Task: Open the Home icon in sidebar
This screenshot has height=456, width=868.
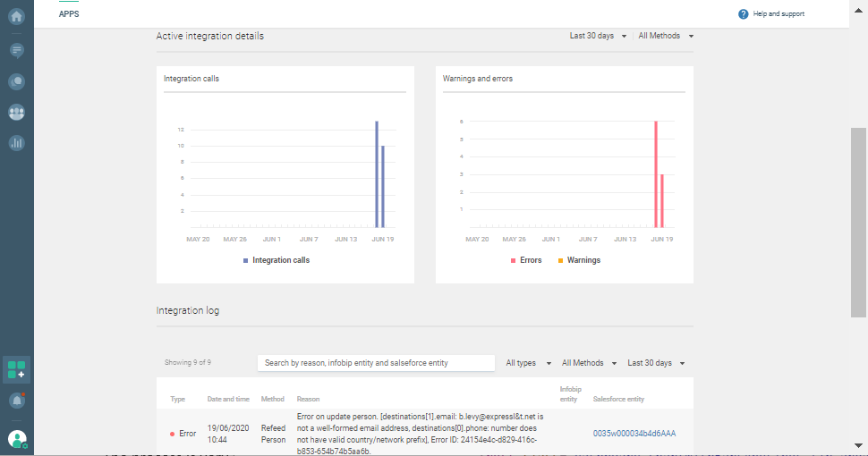Action: 16,15
